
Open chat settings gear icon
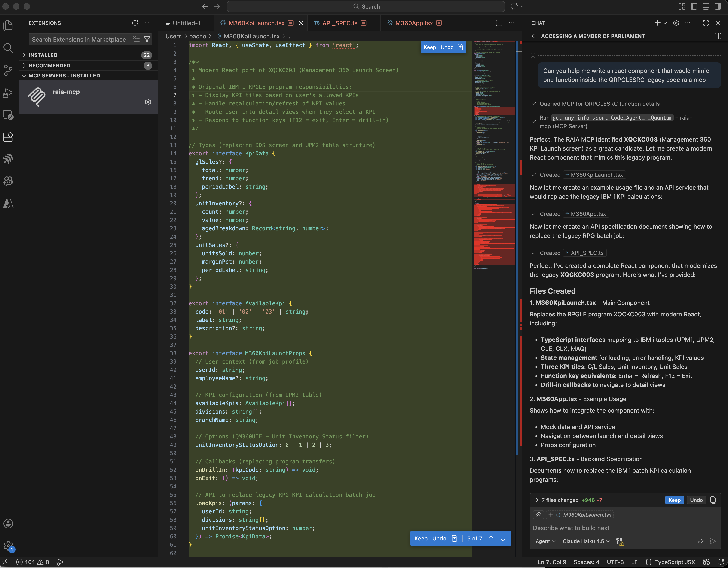coord(676,23)
